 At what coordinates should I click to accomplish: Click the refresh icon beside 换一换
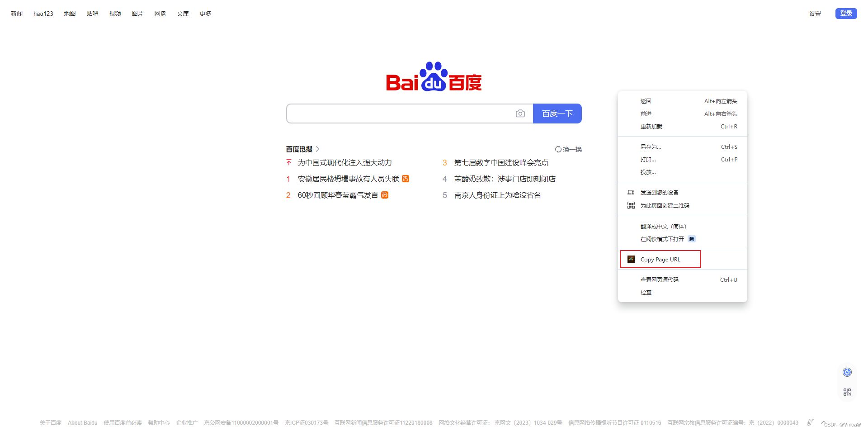point(558,149)
